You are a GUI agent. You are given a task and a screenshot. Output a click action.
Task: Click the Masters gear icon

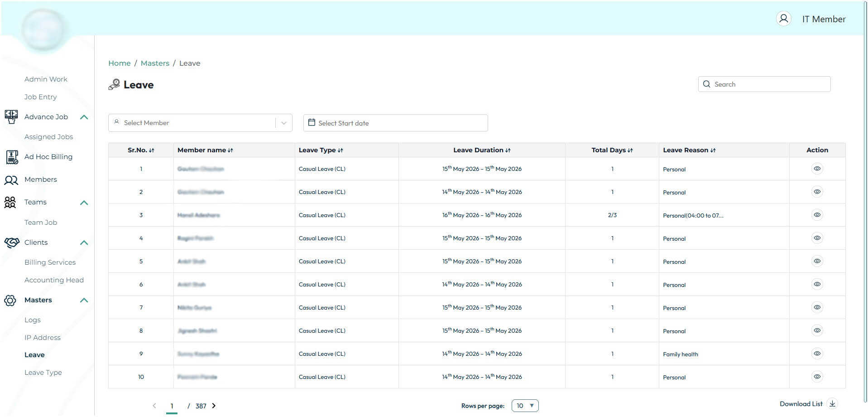click(10, 301)
